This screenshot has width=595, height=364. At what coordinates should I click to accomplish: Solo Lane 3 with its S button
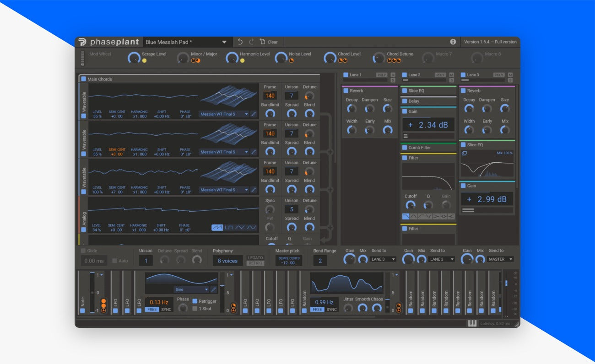510,80
